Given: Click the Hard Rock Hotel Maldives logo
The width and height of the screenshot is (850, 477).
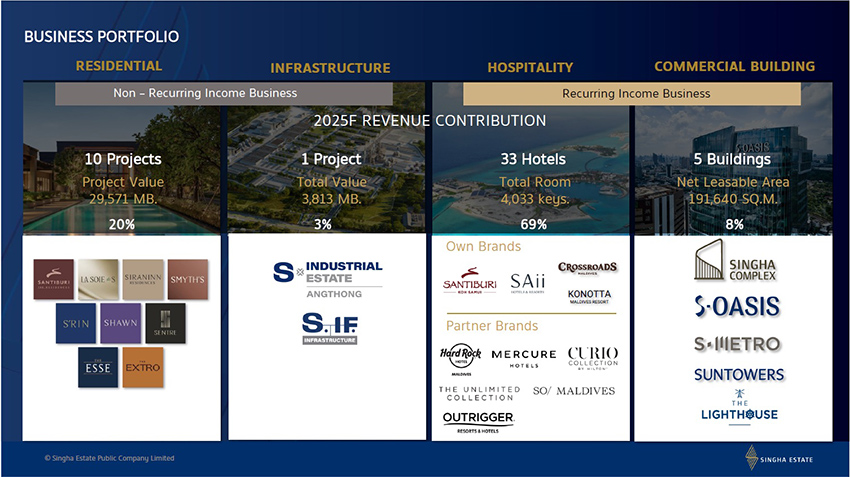Looking at the screenshot, I should 461,359.
